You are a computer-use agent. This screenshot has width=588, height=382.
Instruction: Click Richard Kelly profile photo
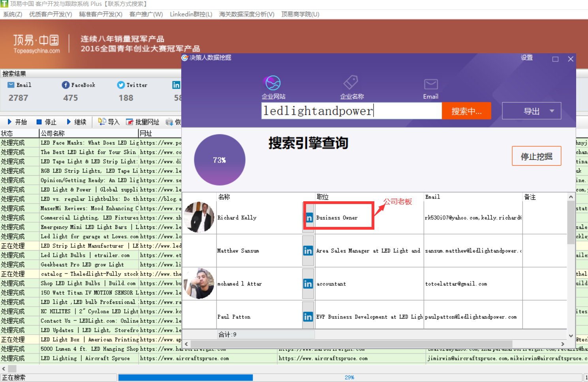[x=199, y=217]
